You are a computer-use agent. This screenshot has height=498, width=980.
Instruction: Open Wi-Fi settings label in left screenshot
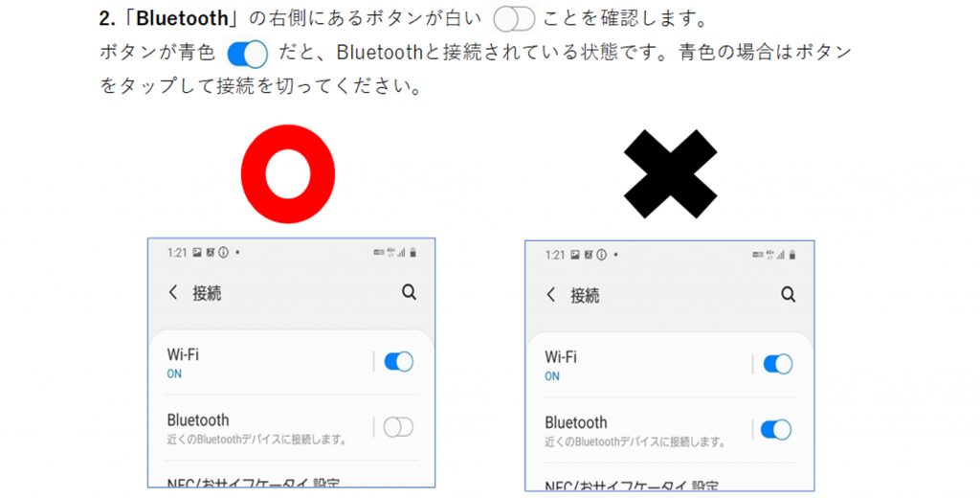pos(183,354)
